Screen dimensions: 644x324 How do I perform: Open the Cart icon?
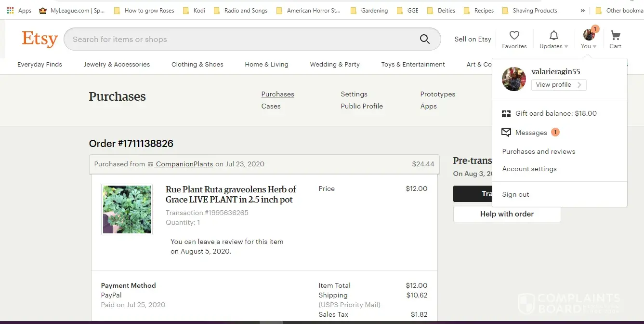615,36
